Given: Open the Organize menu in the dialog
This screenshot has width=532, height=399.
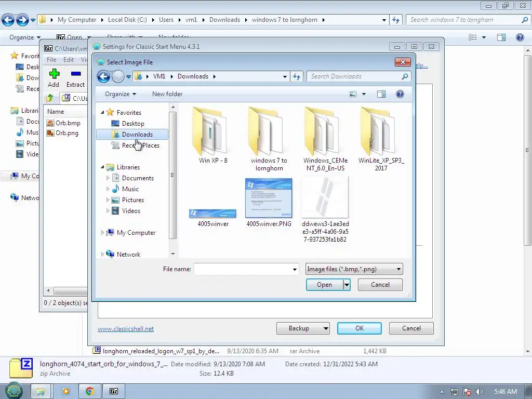Looking at the screenshot, I should click(121, 94).
